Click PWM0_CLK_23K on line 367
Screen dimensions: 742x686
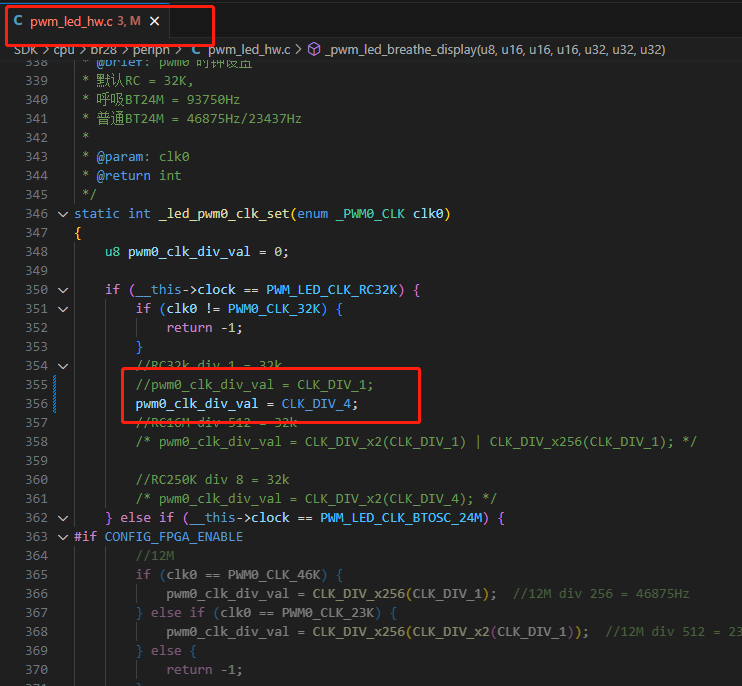pos(328,613)
